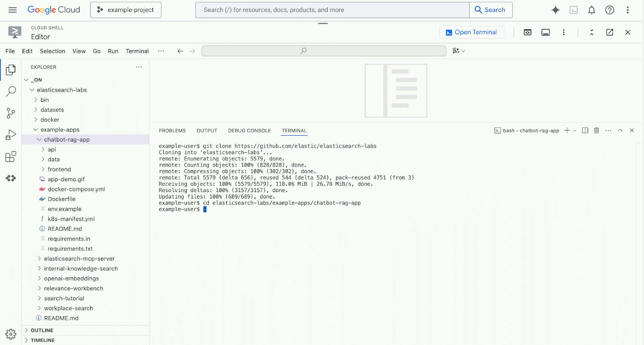Screen dimensions: 644x345
Task: Open the Selection menu
Action: tap(52, 51)
